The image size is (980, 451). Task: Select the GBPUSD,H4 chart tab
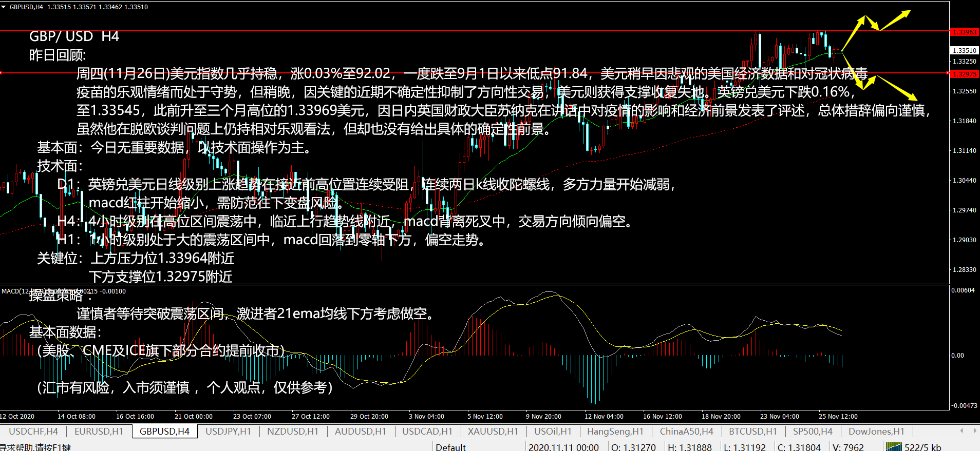[x=164, y=432]
